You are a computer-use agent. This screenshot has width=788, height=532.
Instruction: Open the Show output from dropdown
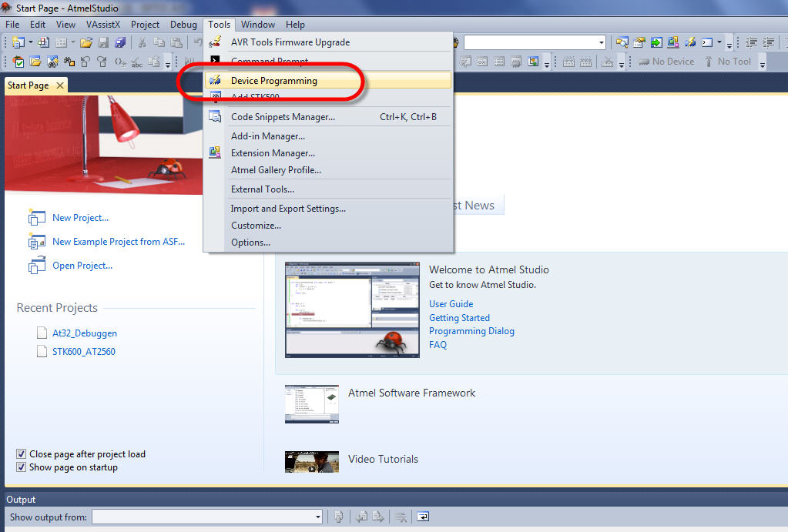[x=317, y=517]
